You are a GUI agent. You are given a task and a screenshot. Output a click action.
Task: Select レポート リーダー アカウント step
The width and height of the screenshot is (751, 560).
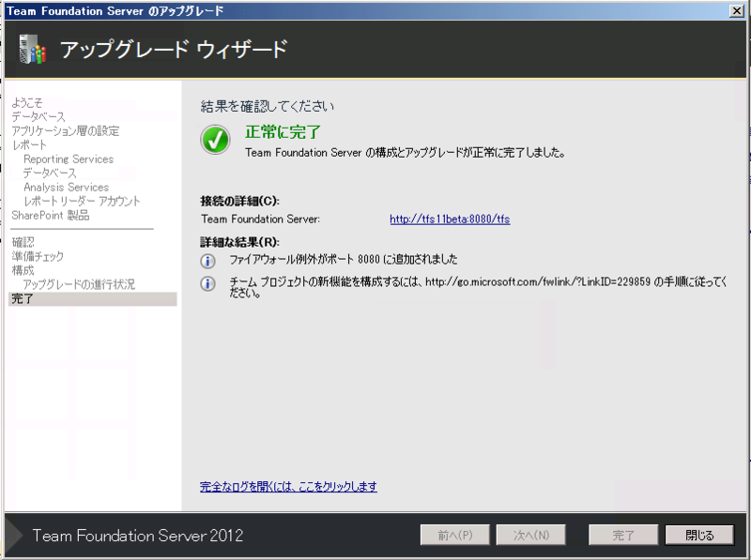tap(82, 201)
